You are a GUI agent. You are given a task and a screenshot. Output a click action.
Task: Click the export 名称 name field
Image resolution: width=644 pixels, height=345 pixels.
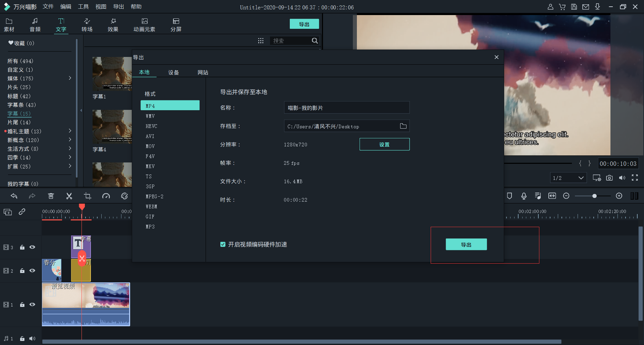(347, 108)
